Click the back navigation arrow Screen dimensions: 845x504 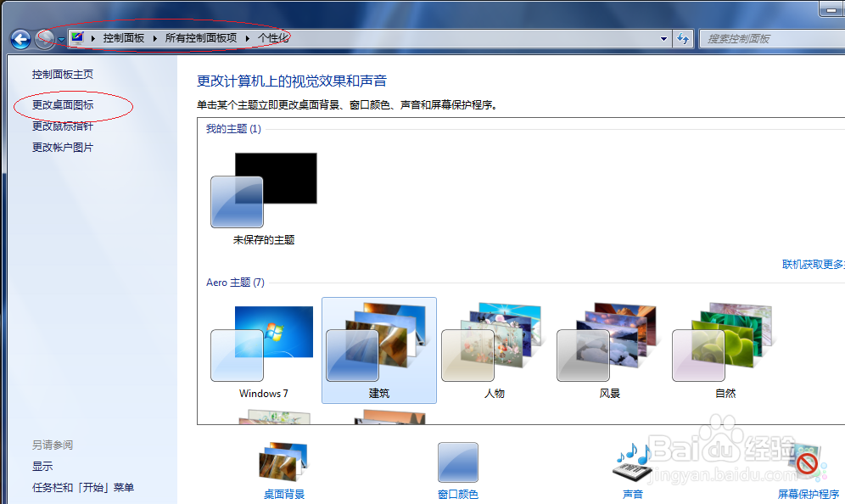[x=19, y=39]
